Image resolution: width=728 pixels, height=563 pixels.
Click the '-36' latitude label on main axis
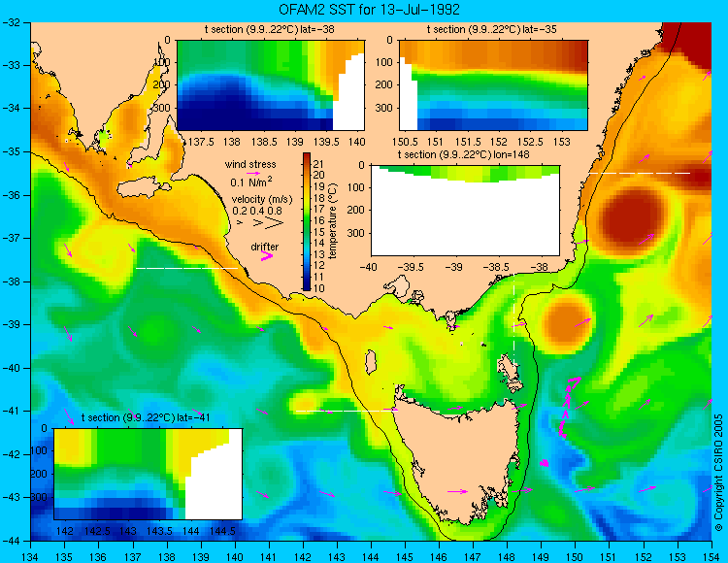[10, 195]
